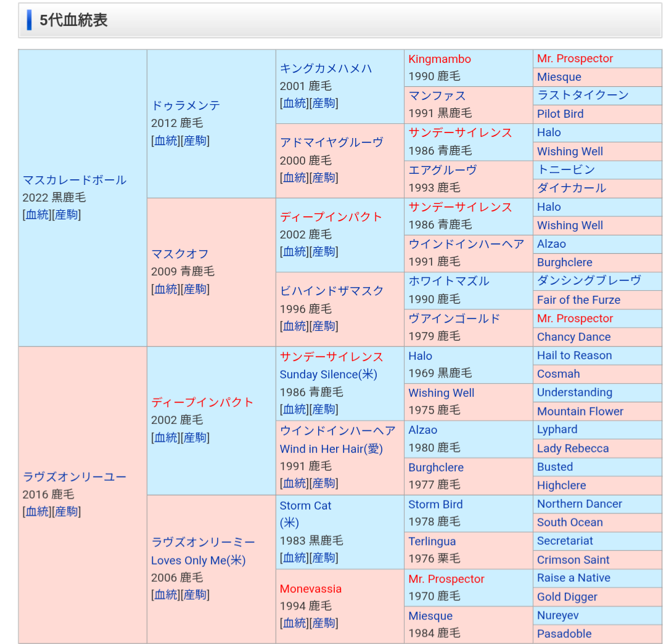Open the Pilot Bird link
The width and height of the screenshot is (666, 644).
tap(560, 114)
